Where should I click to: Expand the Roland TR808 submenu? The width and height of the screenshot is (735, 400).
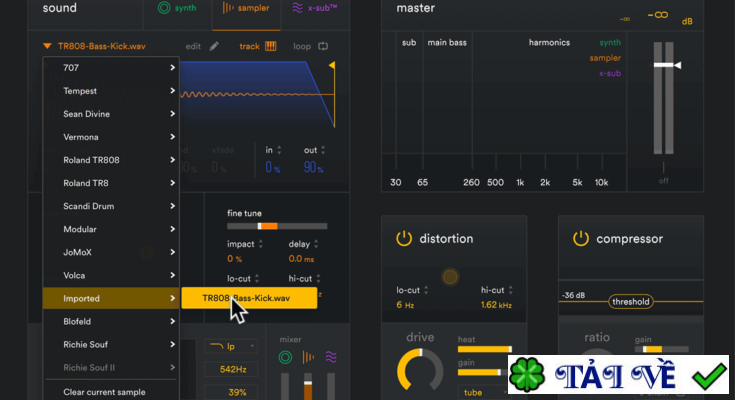(111, 160)
